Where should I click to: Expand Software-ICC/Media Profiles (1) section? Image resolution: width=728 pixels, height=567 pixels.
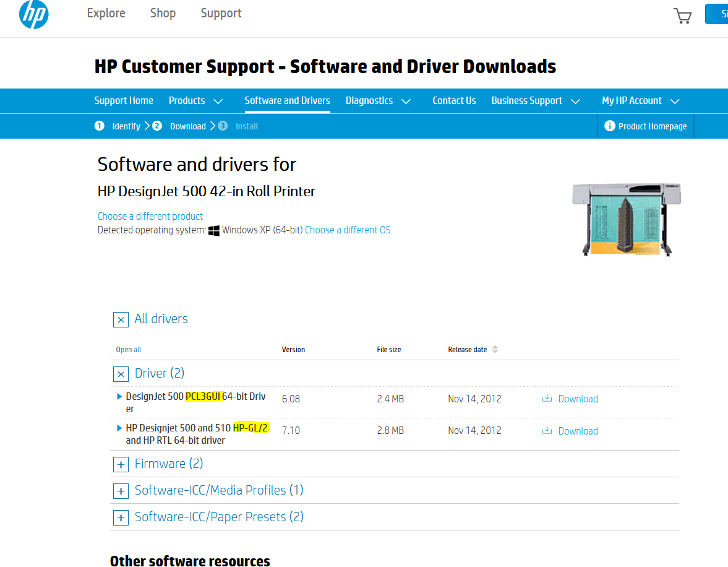tap(121, 491)
